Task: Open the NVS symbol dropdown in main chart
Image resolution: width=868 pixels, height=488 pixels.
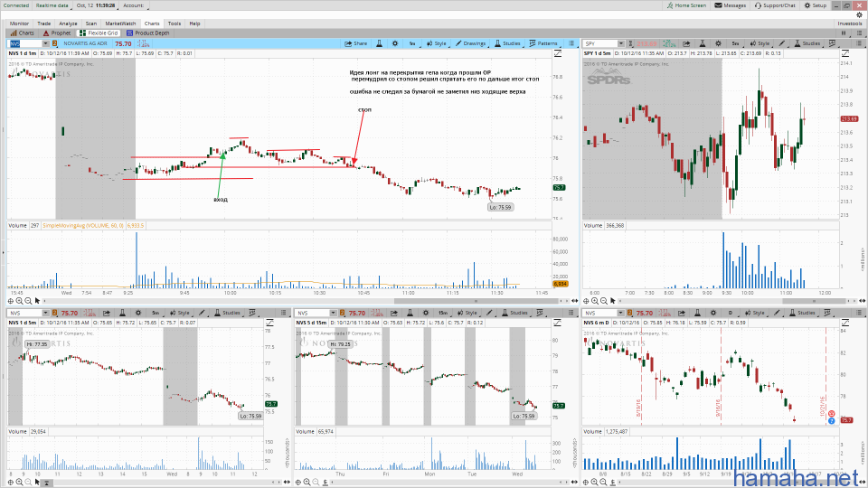Action: [45, 43]
